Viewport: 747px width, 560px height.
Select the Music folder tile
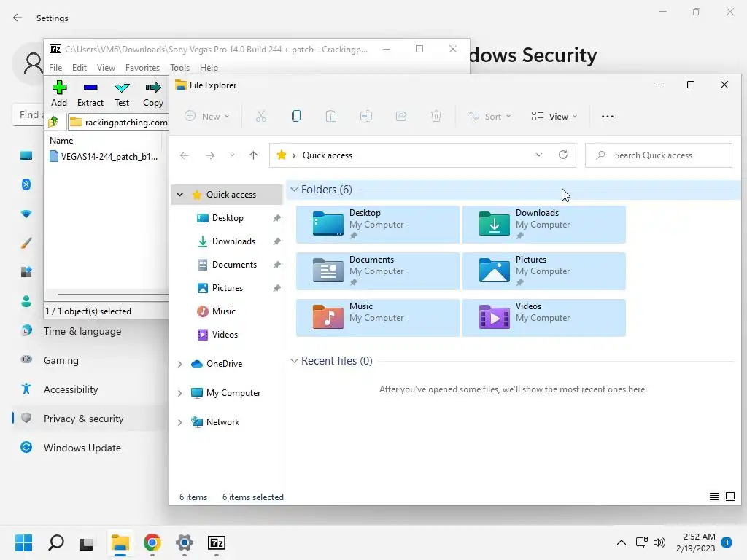tap(377, 318)
